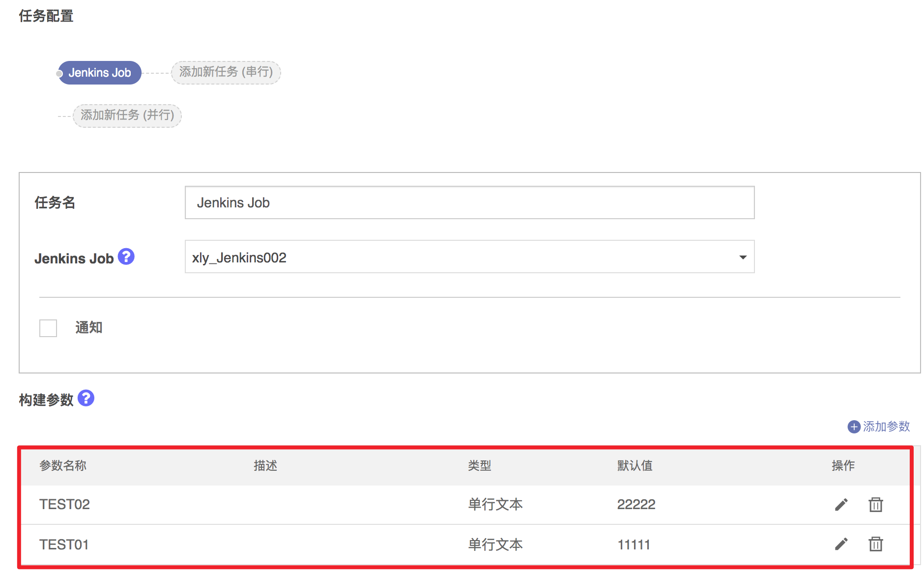Open help icon beside 构建参数 heading

(86, 398)
